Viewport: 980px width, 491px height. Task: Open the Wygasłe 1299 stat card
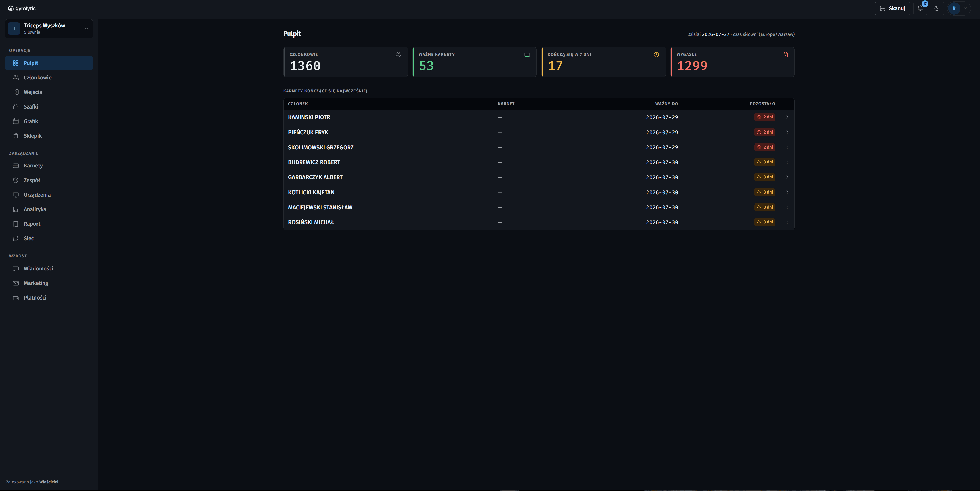tap(732, 62)
